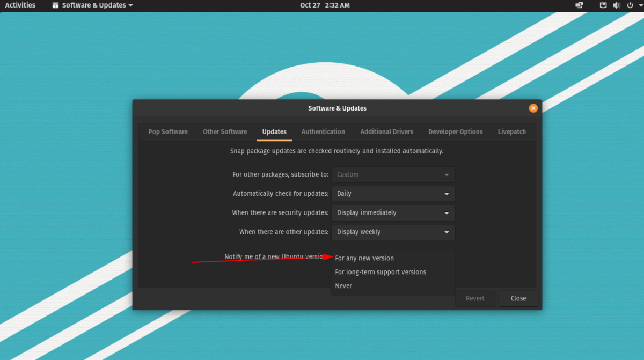Open the Other Software tab

click(225, 131)
